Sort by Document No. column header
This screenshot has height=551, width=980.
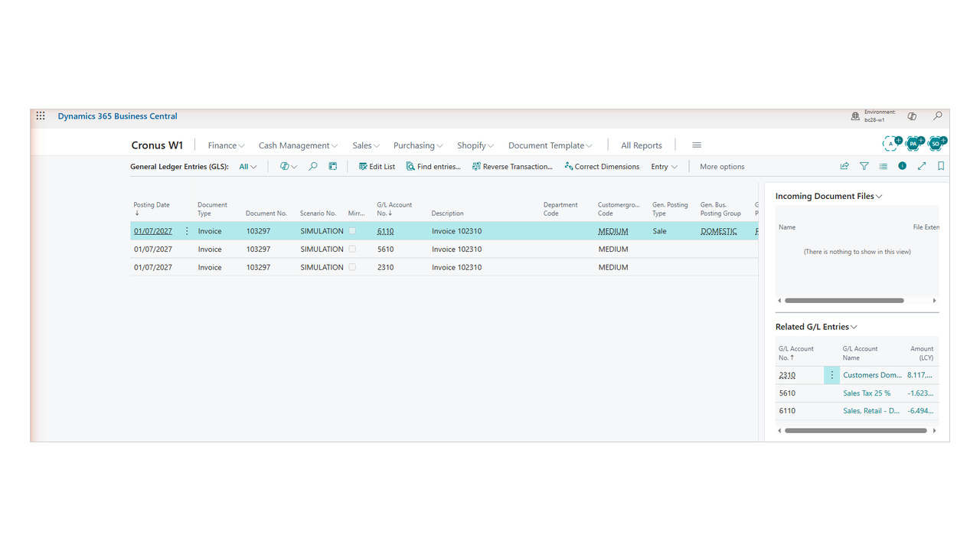click(x=266, y=214)
